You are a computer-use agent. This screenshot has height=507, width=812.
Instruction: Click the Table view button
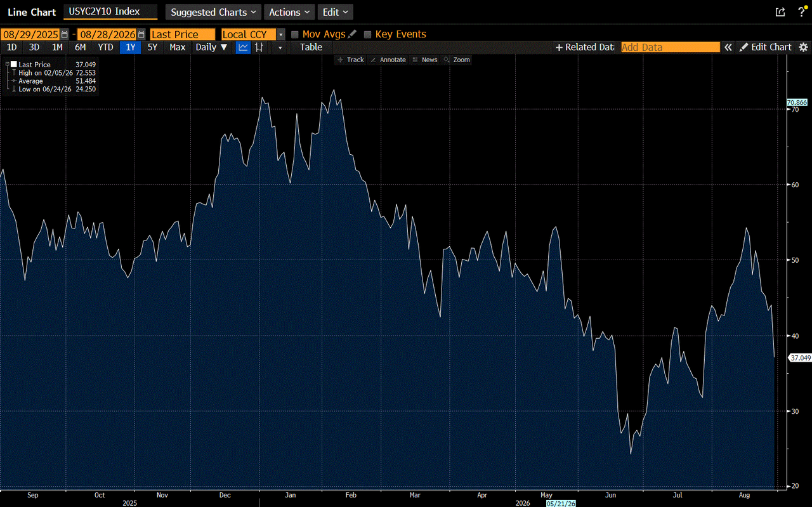311,47
